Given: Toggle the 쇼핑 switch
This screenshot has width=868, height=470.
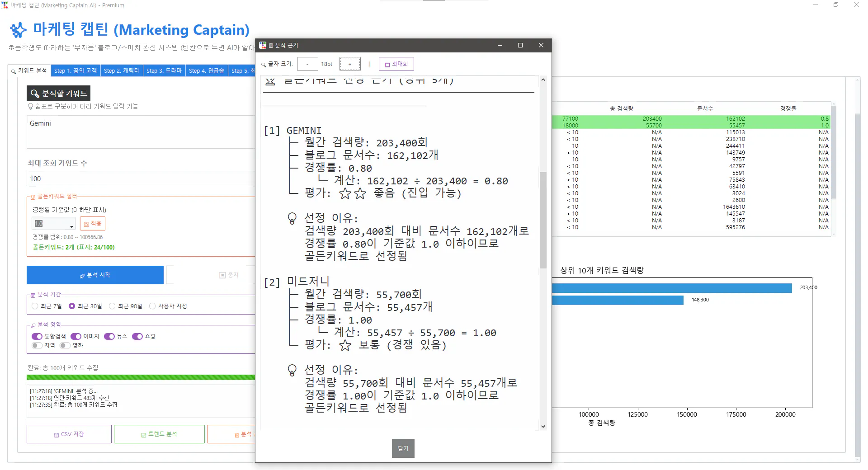Looking at the screenshot, I should [137, 337].
